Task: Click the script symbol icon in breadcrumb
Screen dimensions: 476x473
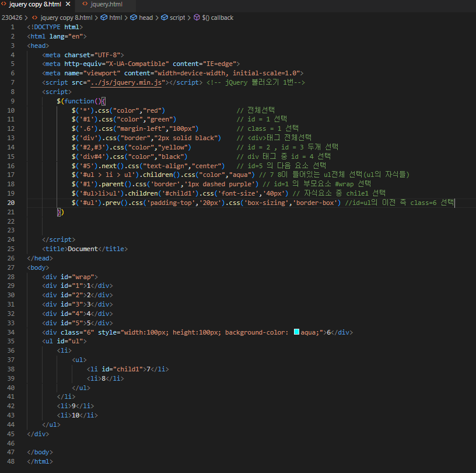Action: tap(164, 18)
